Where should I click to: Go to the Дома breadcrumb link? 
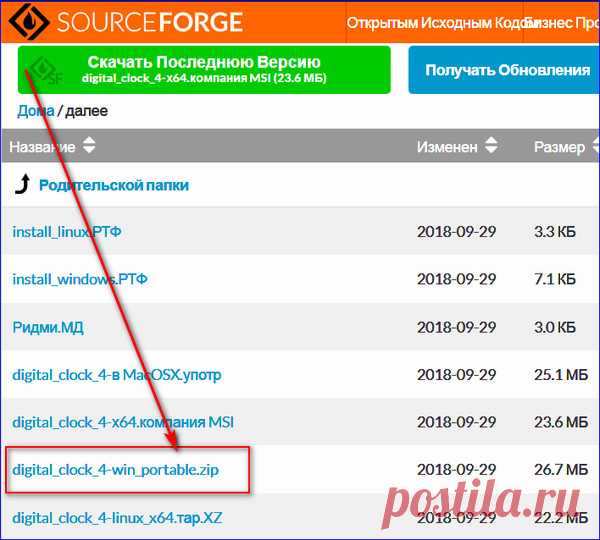pos(36,111)
